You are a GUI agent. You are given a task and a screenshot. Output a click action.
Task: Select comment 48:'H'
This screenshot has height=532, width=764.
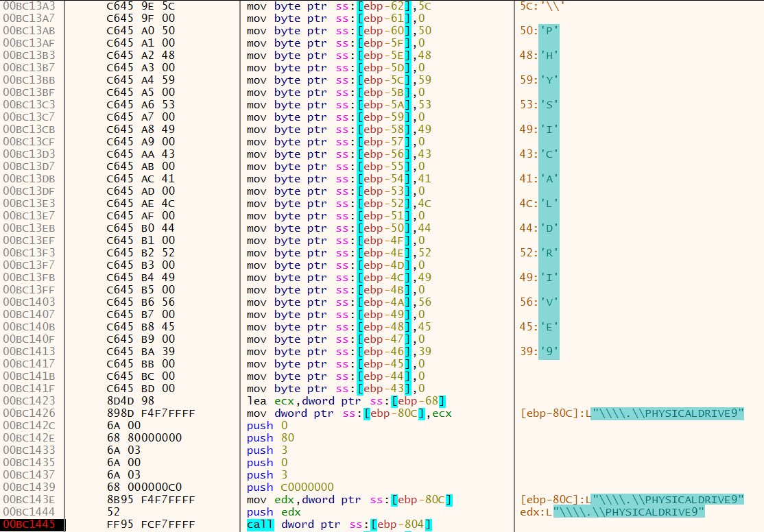coord(539,56)
